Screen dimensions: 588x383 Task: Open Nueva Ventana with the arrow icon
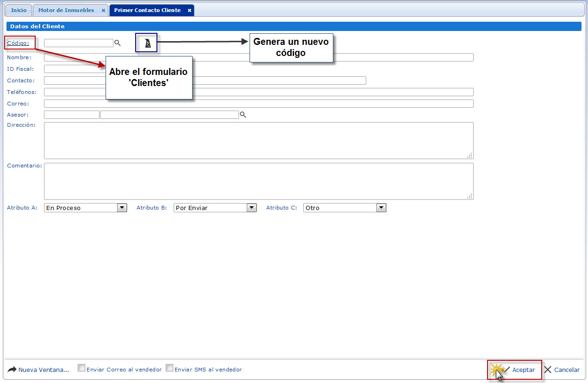pyautogui.click(x=12, y=370)
